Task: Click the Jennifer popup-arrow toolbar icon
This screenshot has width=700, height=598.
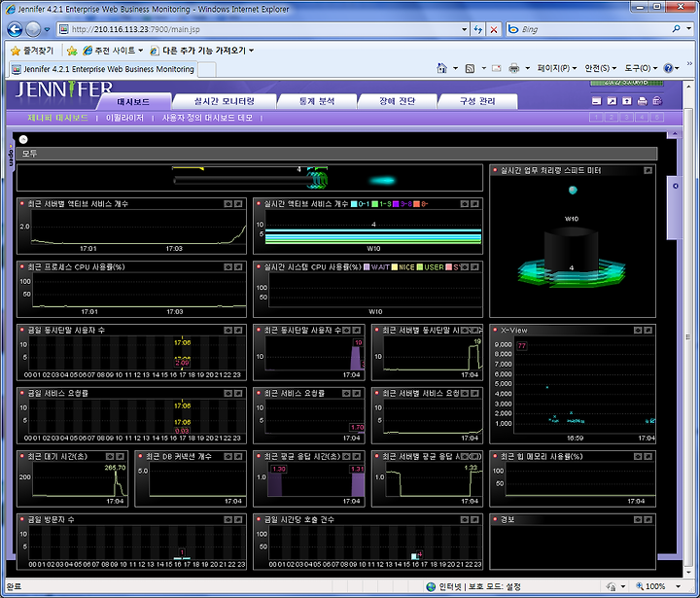Action: 612,101
